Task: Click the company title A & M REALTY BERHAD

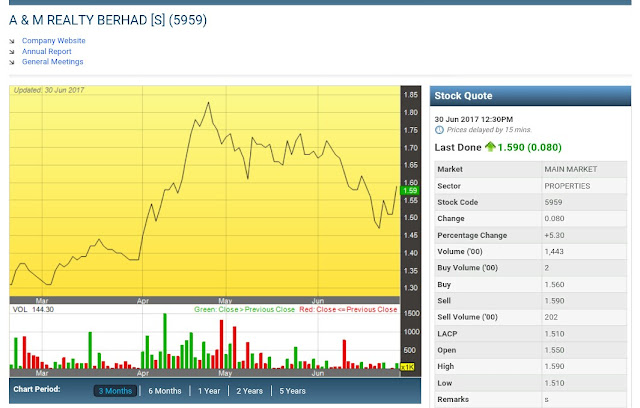Action: pyautogui.click(x=108, y=20)
